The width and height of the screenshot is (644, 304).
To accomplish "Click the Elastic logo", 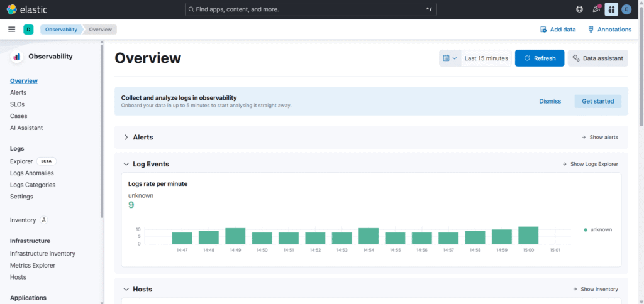I will pos(26,9).
